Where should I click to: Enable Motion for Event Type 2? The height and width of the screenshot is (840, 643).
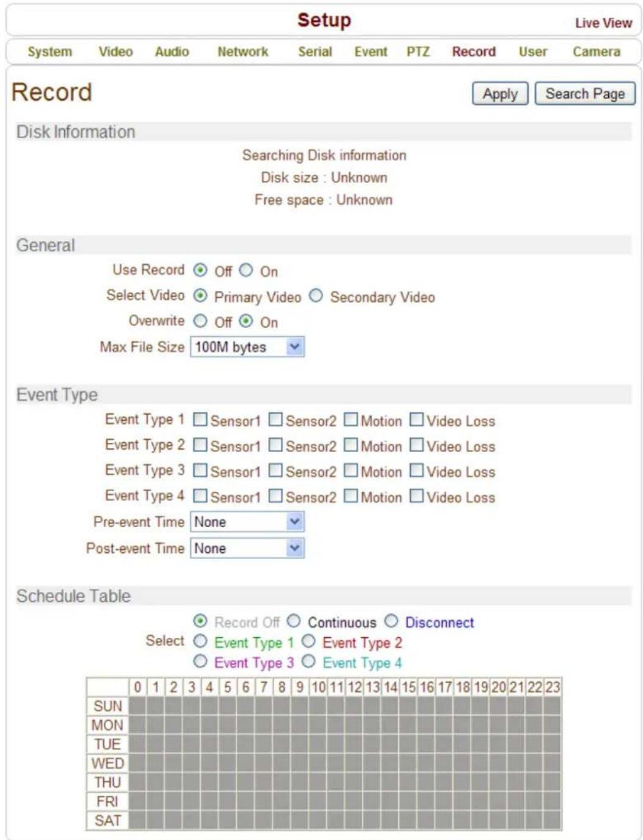coord(351,445)
